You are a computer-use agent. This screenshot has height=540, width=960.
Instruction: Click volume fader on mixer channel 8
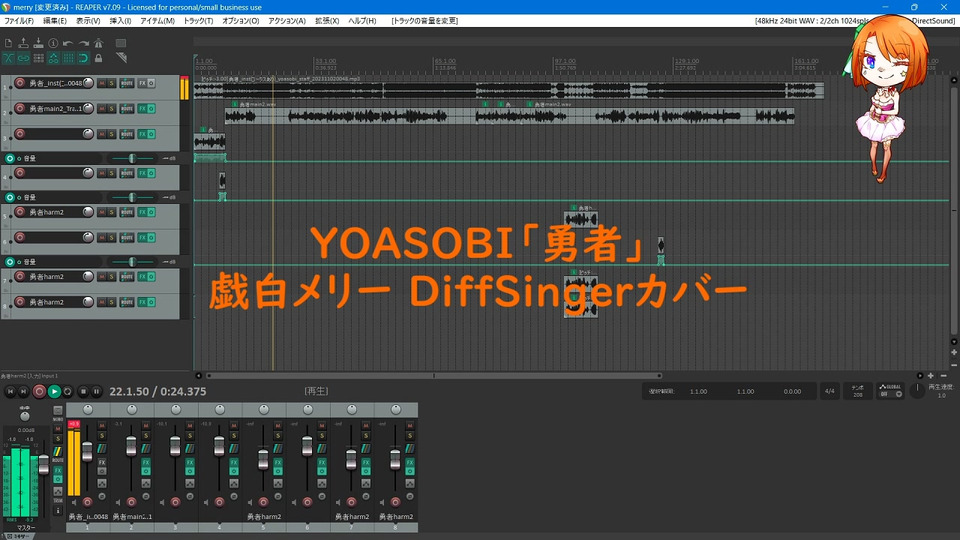click(x=395, y=459)
